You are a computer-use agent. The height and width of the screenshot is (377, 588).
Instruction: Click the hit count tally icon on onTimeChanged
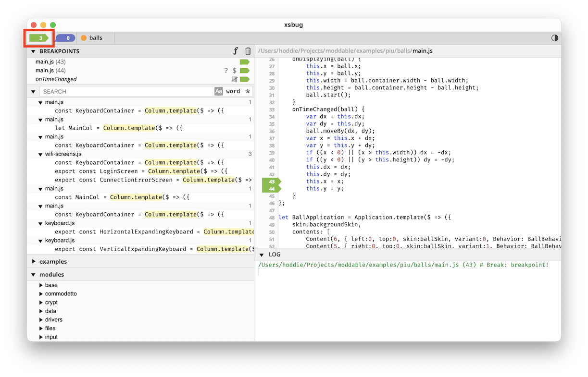(x=235, y=79)
